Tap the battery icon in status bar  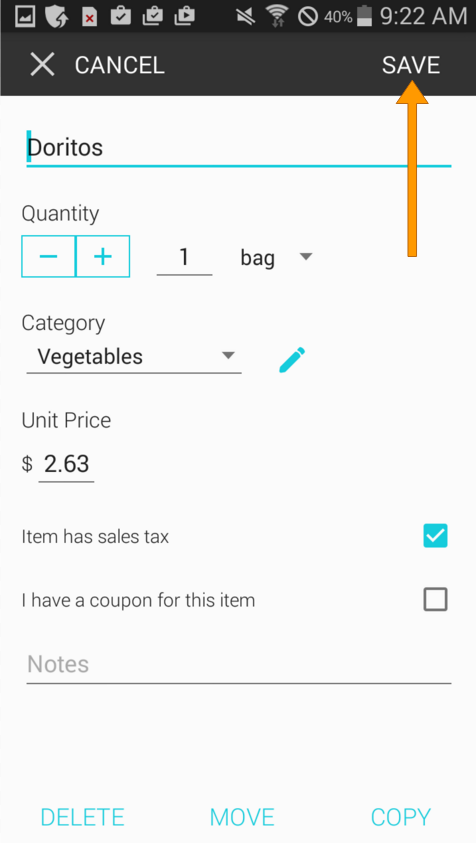pos(365,16)
